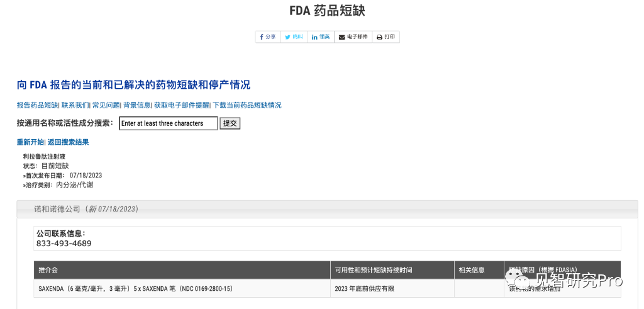Tweet this page with 鸣叫 button

[x=294, y=37]
